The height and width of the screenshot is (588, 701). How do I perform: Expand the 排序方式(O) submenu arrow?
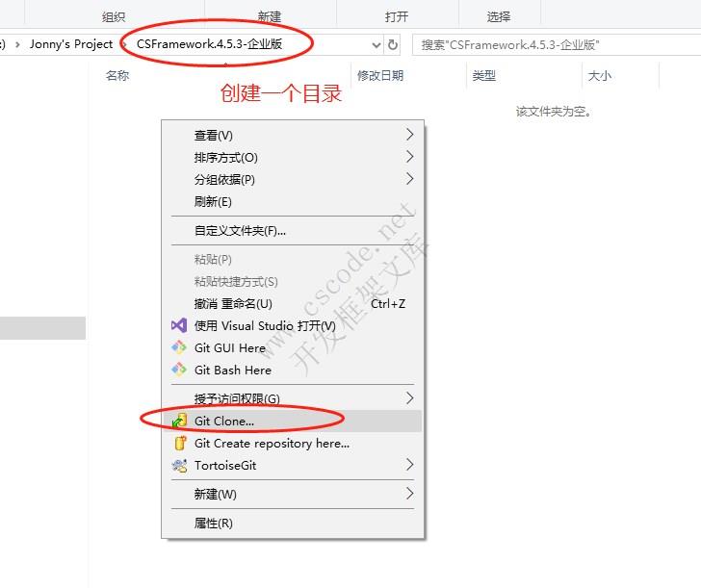(x=409, y=157)
